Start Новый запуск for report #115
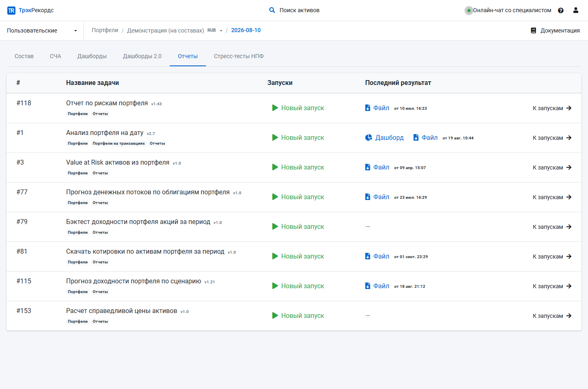Image resolution: width=588 pixels, height=389 pixels. [x=298, y=286]
